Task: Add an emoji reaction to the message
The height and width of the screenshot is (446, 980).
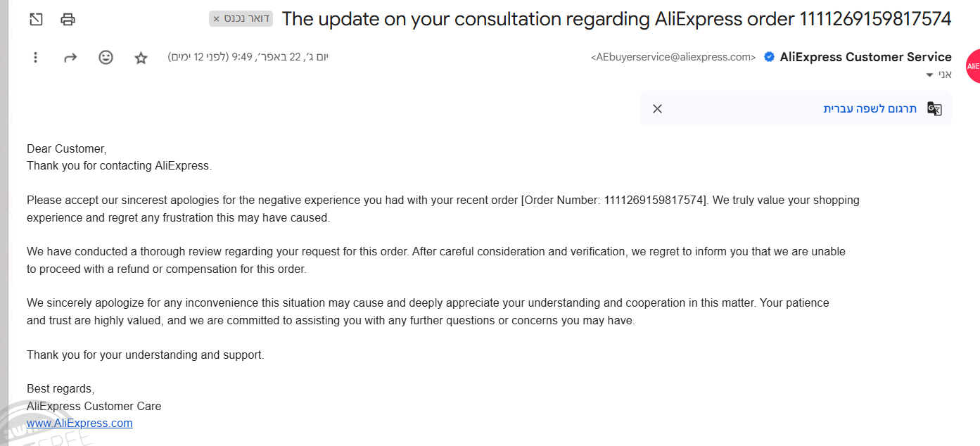Action: [x=106, y=58]
